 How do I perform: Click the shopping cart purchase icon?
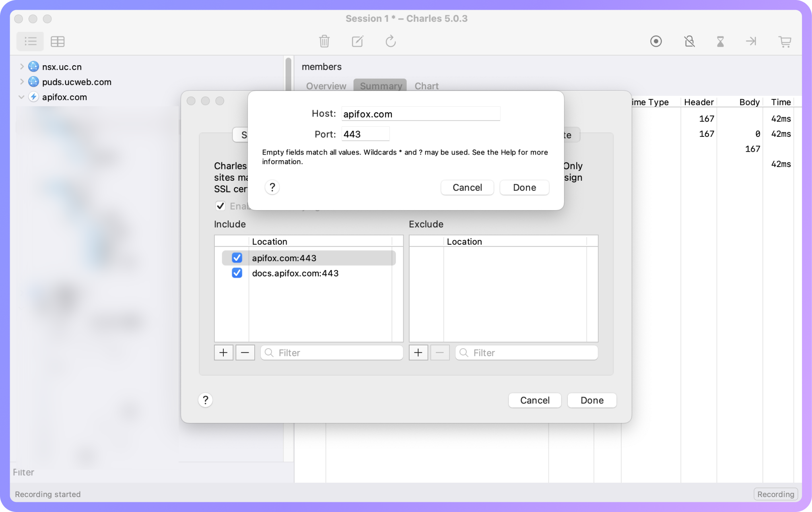(x=785, y=41)
